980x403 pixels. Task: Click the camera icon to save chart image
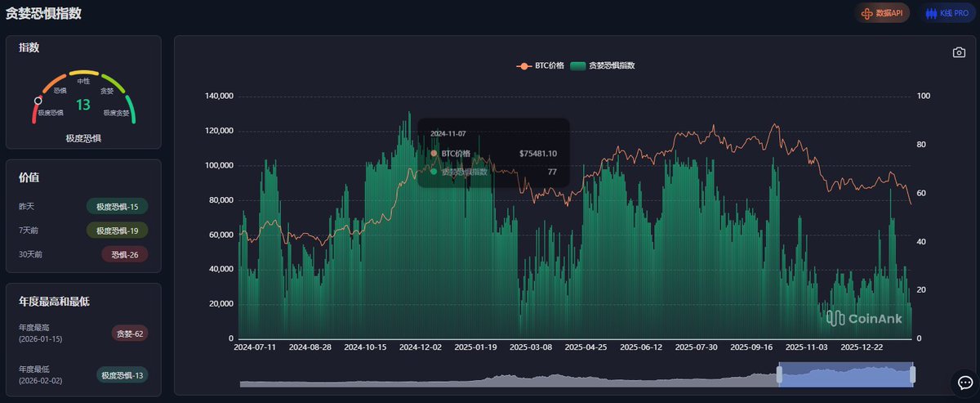point(959,52)
